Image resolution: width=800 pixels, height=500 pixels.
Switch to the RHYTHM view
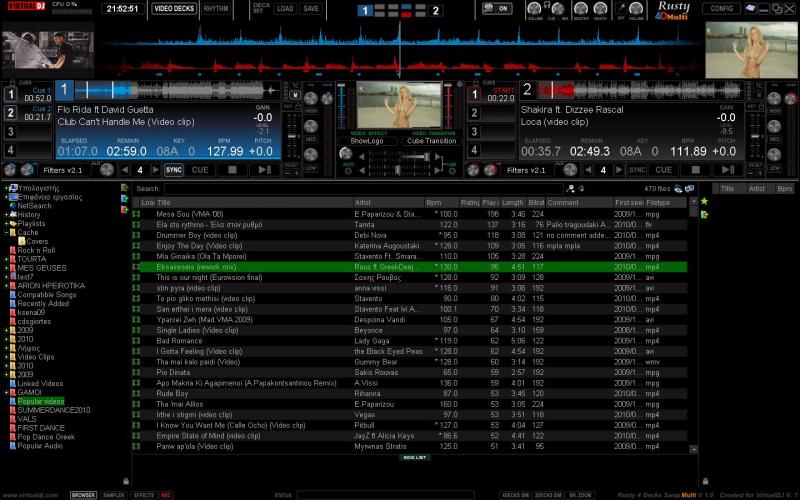click(x=216, y=9)
